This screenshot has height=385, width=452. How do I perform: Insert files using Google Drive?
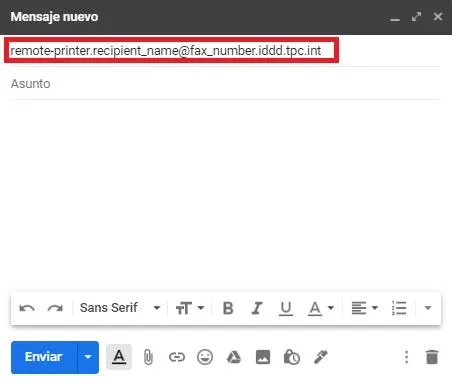(x=234, y=357)
